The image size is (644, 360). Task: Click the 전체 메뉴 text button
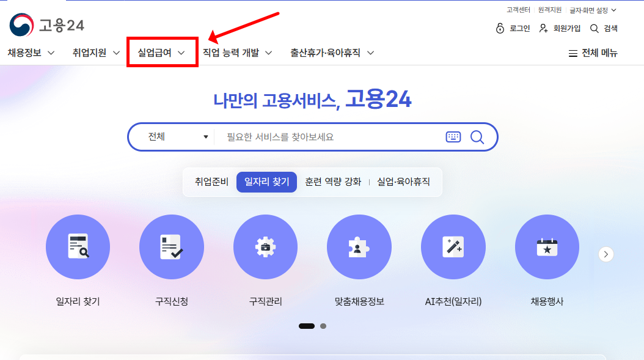(599, 53)
